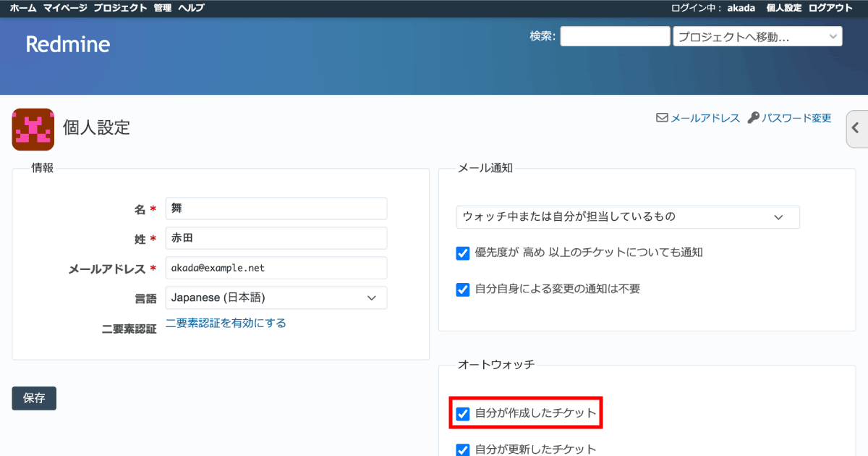Toggle 自分自身による変更の通知は不要 checkbox
This screenshot has height=456, width=868.
tap(463, 290)
